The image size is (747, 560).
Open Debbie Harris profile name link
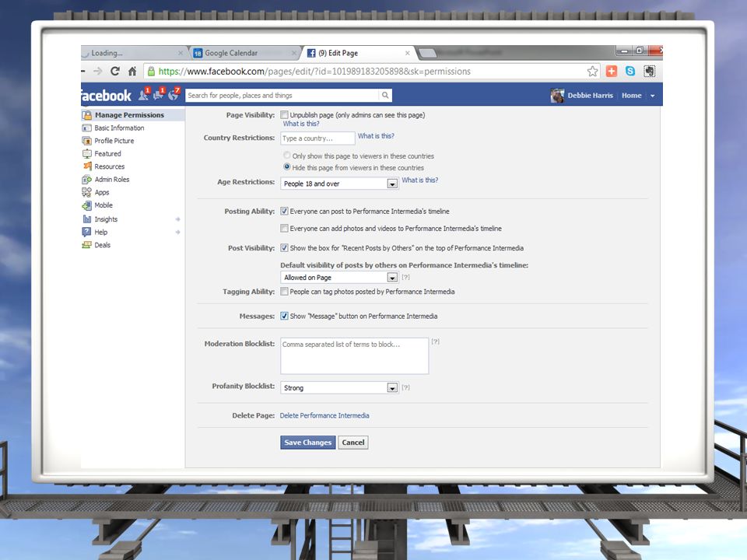(x=591, y=95)
